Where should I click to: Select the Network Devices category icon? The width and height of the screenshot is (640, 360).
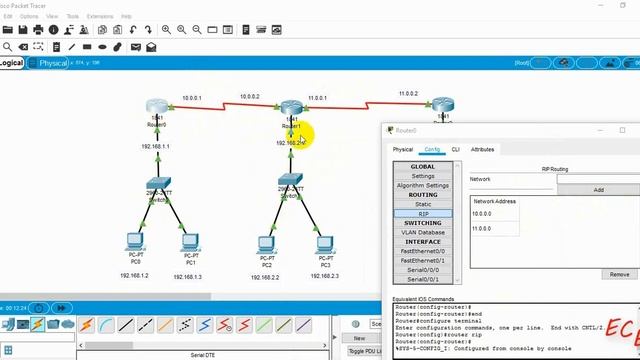pyautogui.click(x=7, y=324)
